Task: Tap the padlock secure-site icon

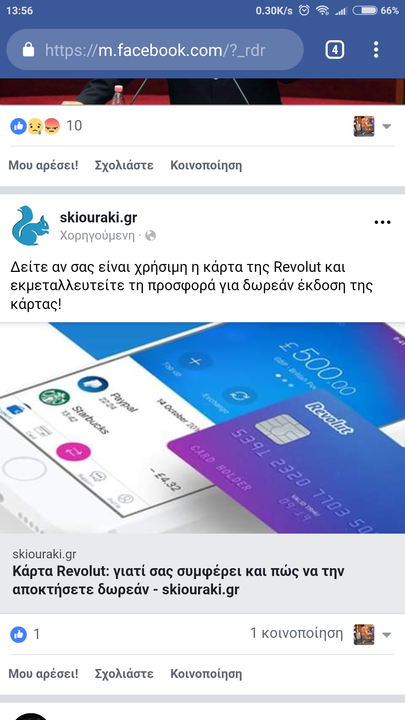Action: click(x=28, y=49)
